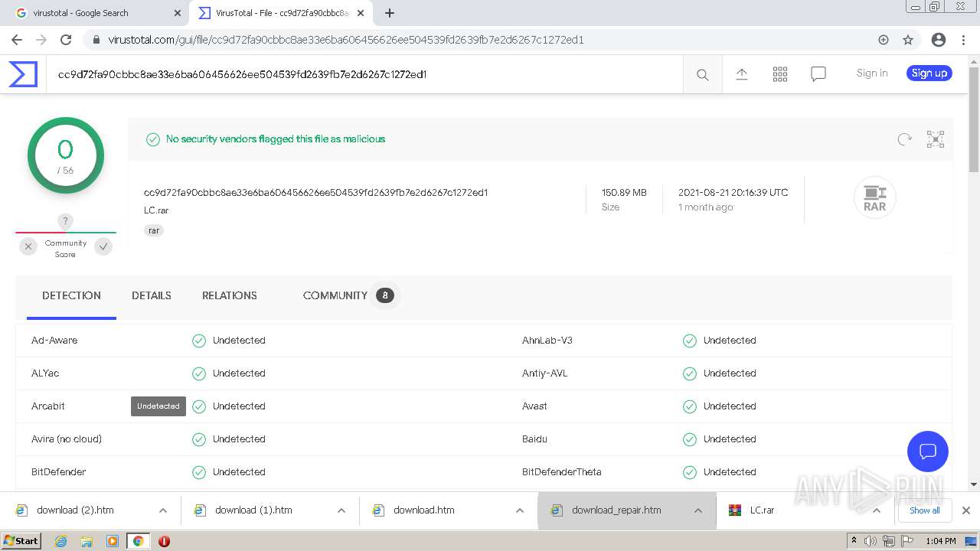The height and width of the screenshot is (551, 980).
Task: Click Show all downloads button
Action: (x=925, y=510)
